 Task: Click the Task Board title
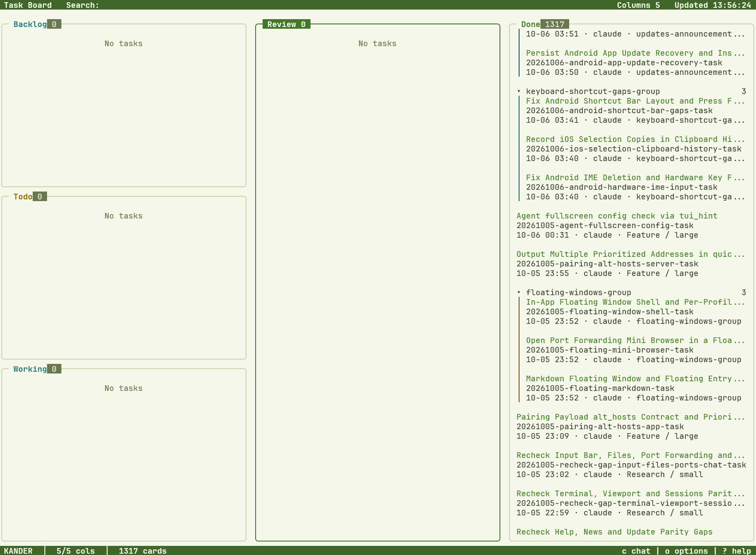point(28,5)
